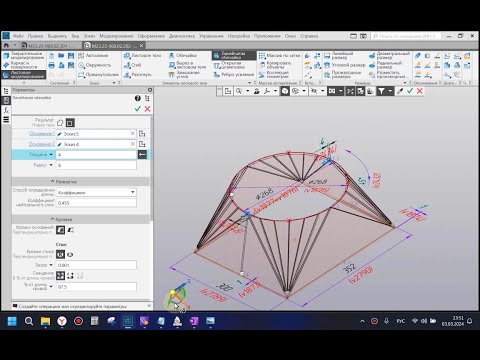The height and width of the screenshot is (360, 480).
Task: Select the Линейчатая обечайка ruled shell tool
Action: [234, 55]
